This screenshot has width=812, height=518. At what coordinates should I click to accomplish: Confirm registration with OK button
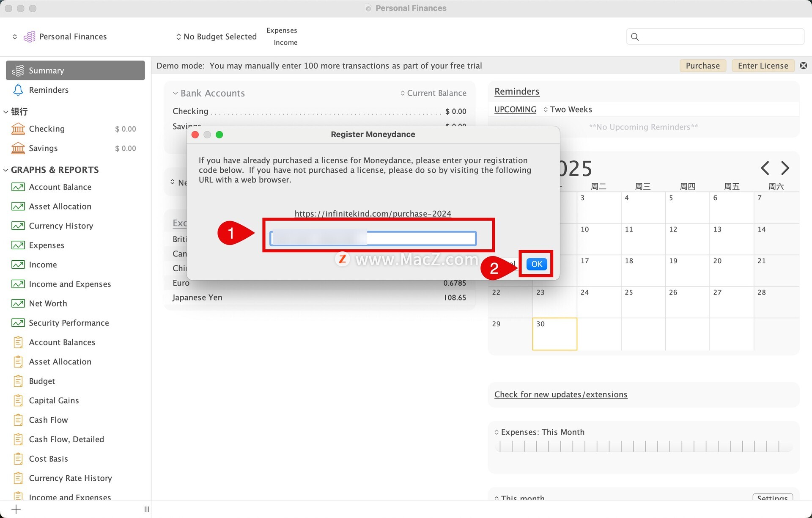[537, 264]
